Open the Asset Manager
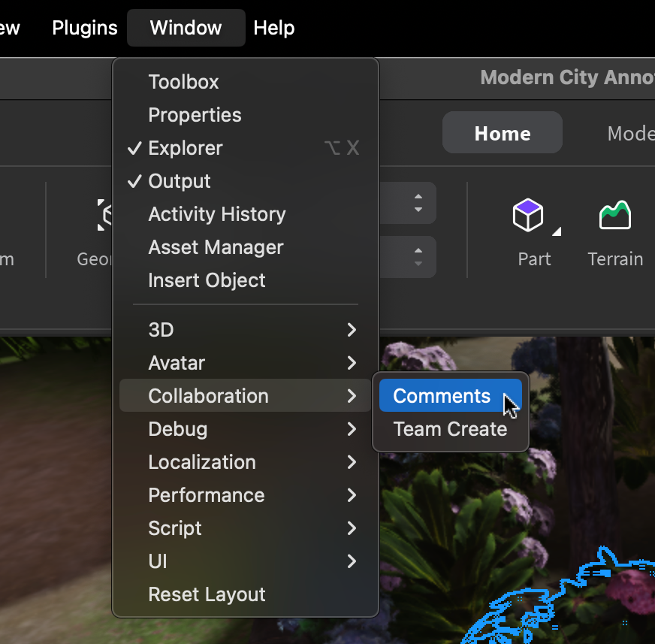 tap(216, 247)
